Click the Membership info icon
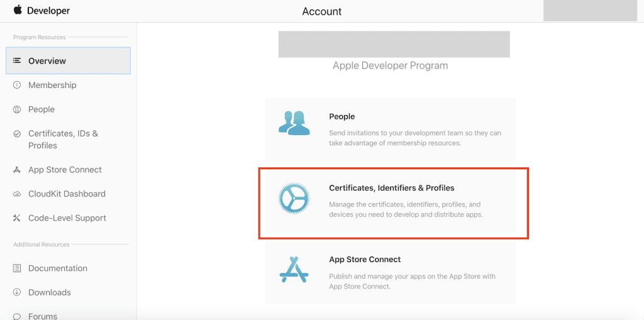Image resolution: width=644 pixels, height=320 pixels. (x=17, y=85)
